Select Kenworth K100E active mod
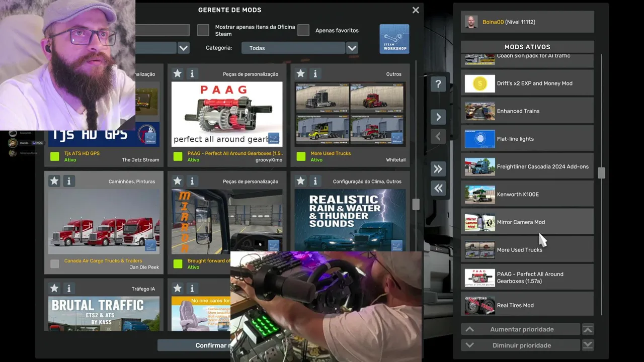Screen dimensions: 644x362 [527, 194]
